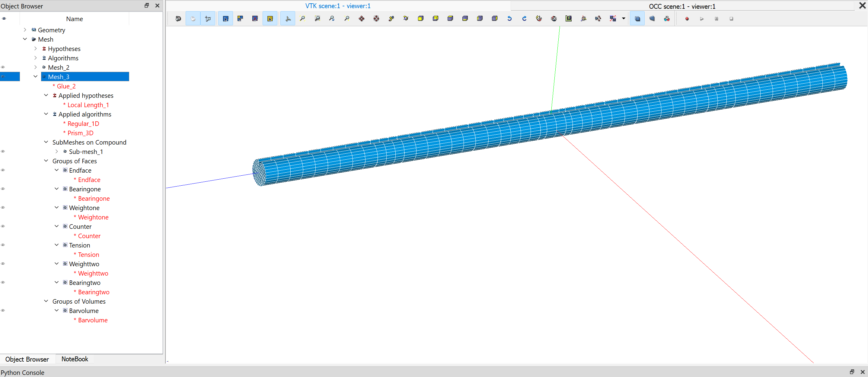Select the Panning tool with red arrows
Image resolution: width=868 pixels, height=377 pixels.
[x=362, y=19]
